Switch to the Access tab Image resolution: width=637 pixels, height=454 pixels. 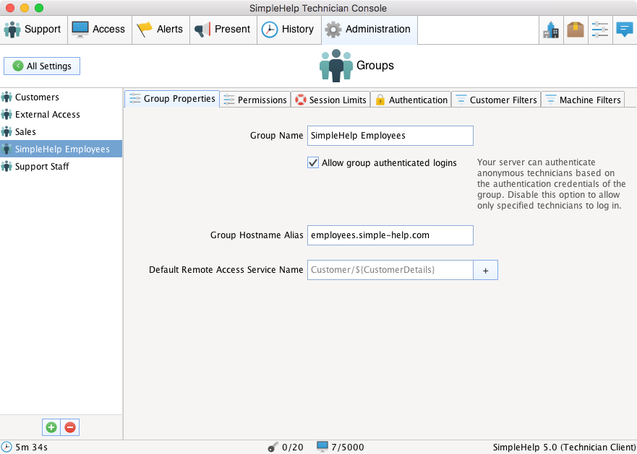(100, 30)
